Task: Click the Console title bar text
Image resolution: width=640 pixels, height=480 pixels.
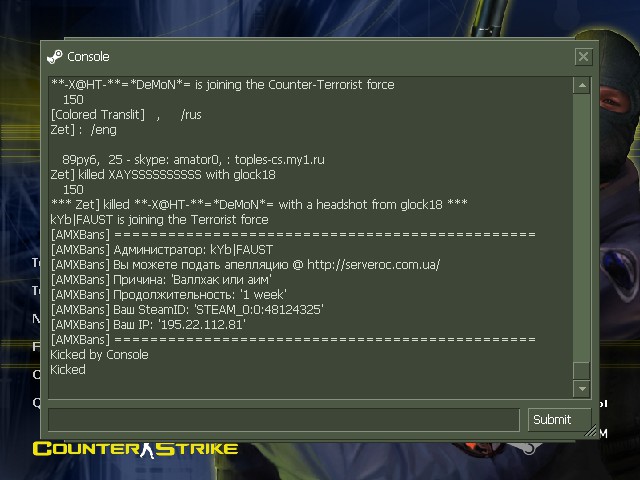Action: click(x=88, y=57)
